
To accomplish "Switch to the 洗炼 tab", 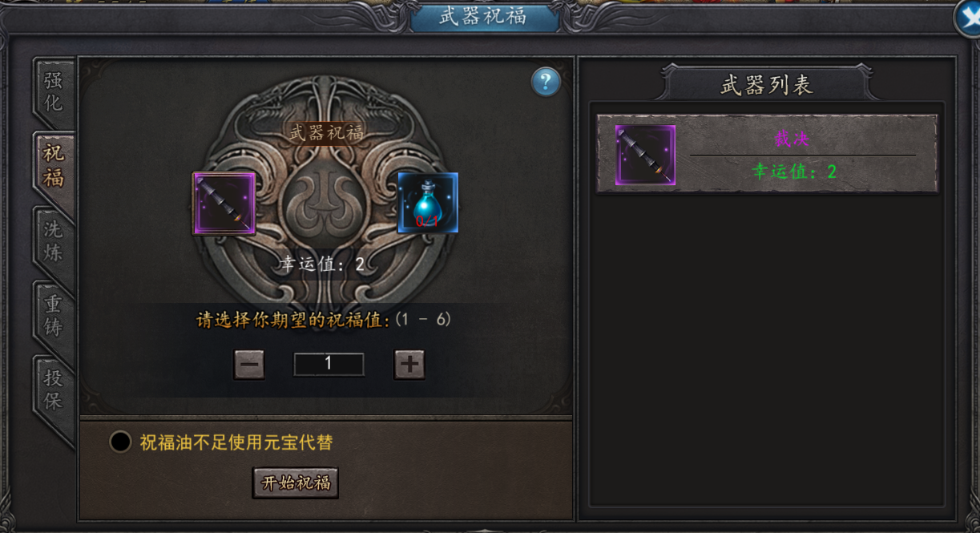I will (54, 240).
